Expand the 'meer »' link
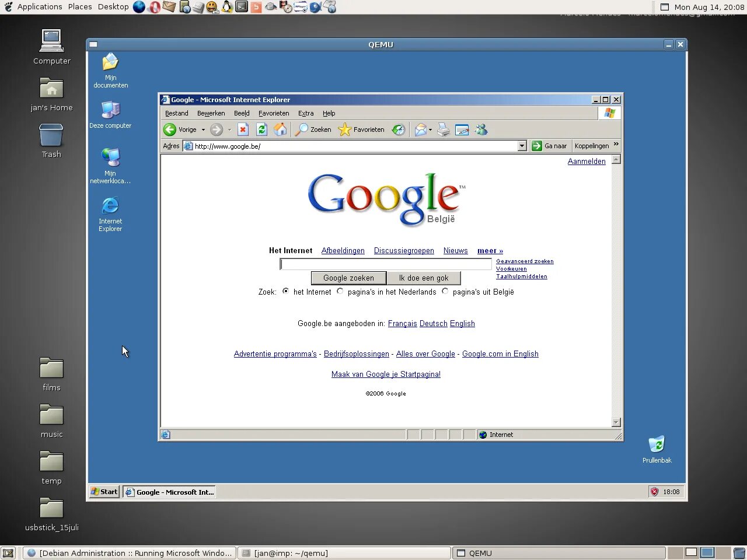Screen dimensions: 747x560 pyautogui.click(x=490, y=251)
